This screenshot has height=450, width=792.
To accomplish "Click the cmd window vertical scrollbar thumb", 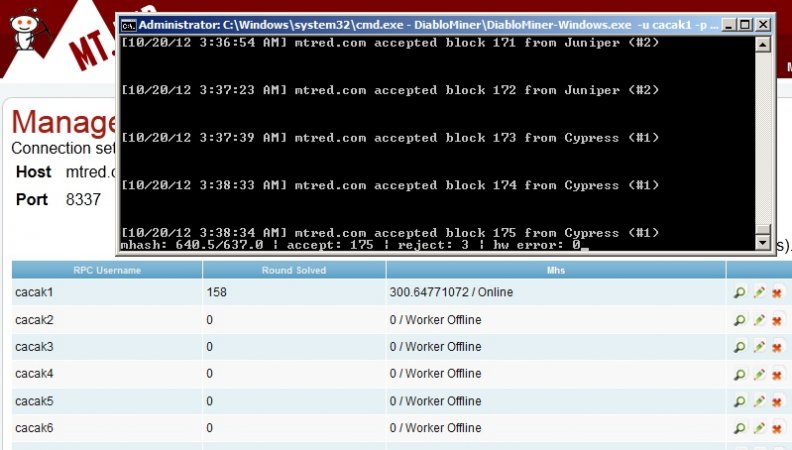I will point(763,229).
